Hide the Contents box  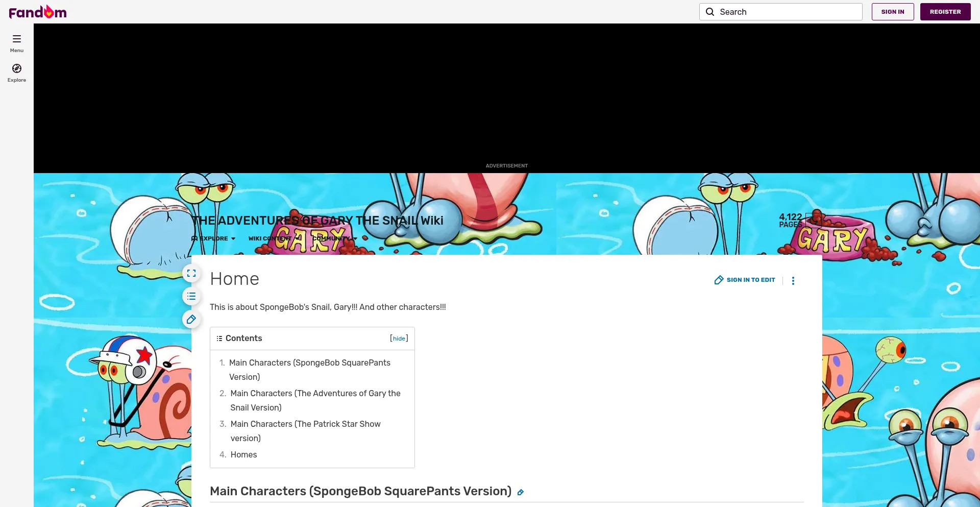click(399, 339)
